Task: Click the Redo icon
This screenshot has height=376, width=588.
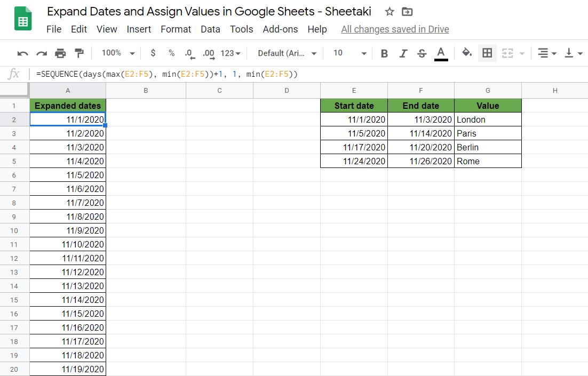Action: point(41,53)
